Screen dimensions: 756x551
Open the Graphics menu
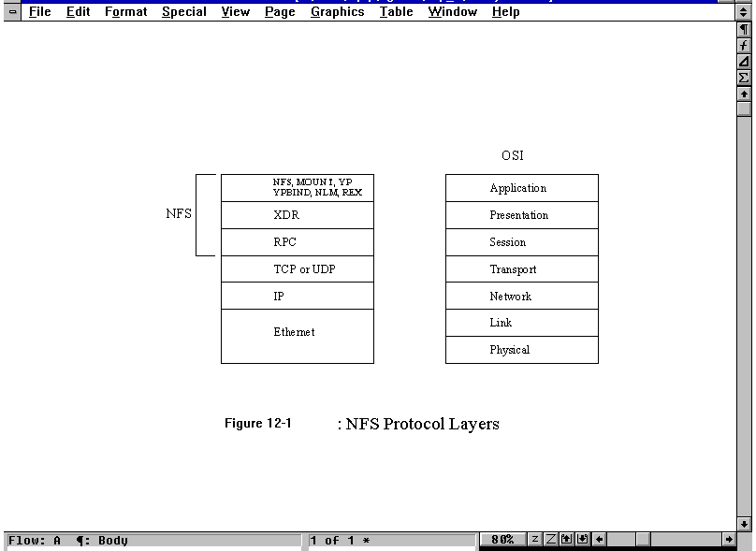pos(337,12)
